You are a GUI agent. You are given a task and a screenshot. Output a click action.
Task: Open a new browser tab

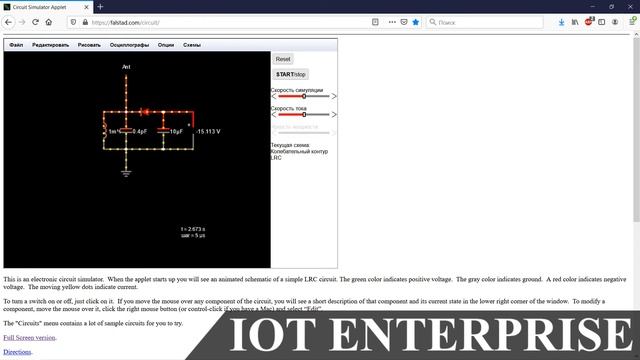[x=100, y=7]
